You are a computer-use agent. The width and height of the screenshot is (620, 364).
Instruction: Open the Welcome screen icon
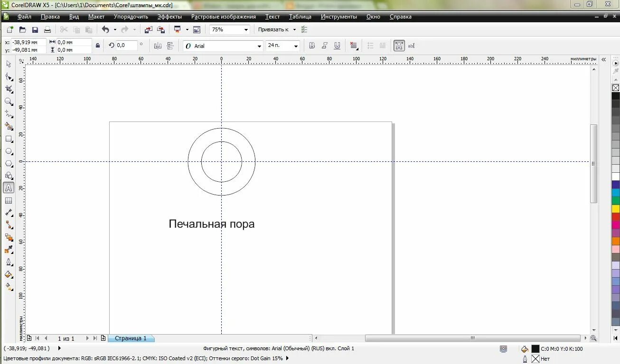pos(197,29)
